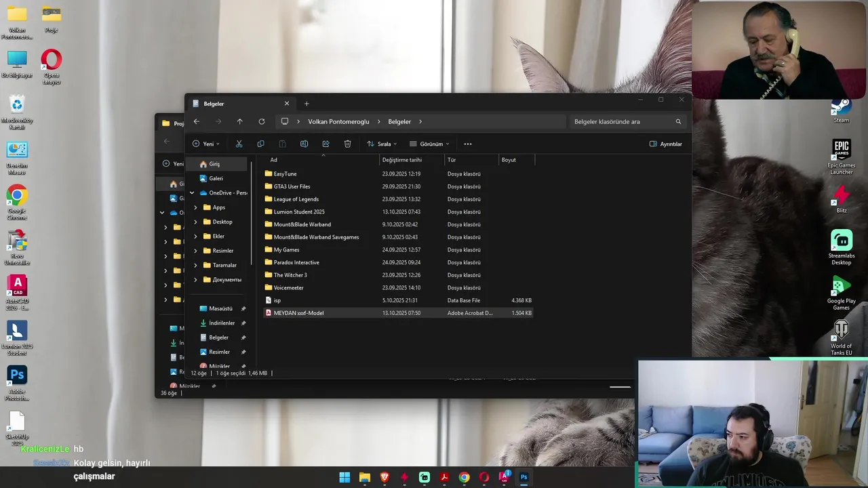The image size is (868, 488).
Task: Click Volkan Pontomeroglu in breadcrumb
Action: tap(338, 121)
